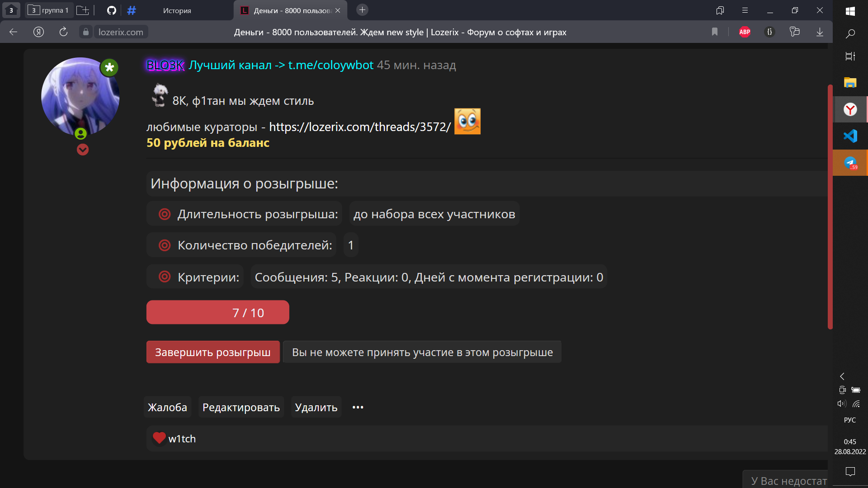Expand hidden tray icons chevron
Viewport: 868px width, 488px height.
tap(842, 376)
